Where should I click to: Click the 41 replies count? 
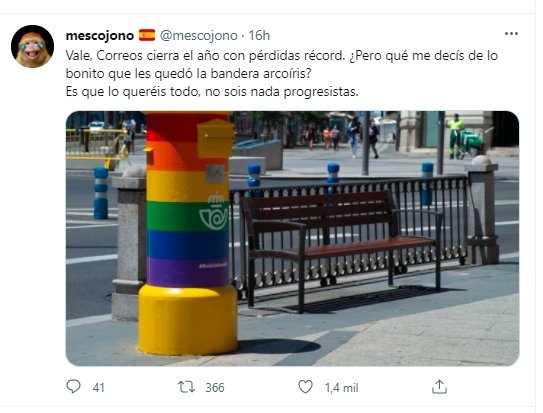[x=98, y=387]
